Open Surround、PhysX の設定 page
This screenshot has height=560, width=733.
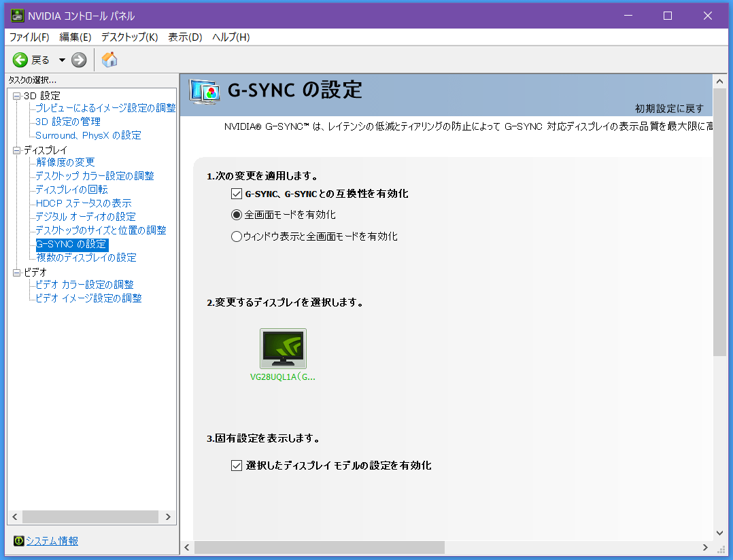point(88,135)
